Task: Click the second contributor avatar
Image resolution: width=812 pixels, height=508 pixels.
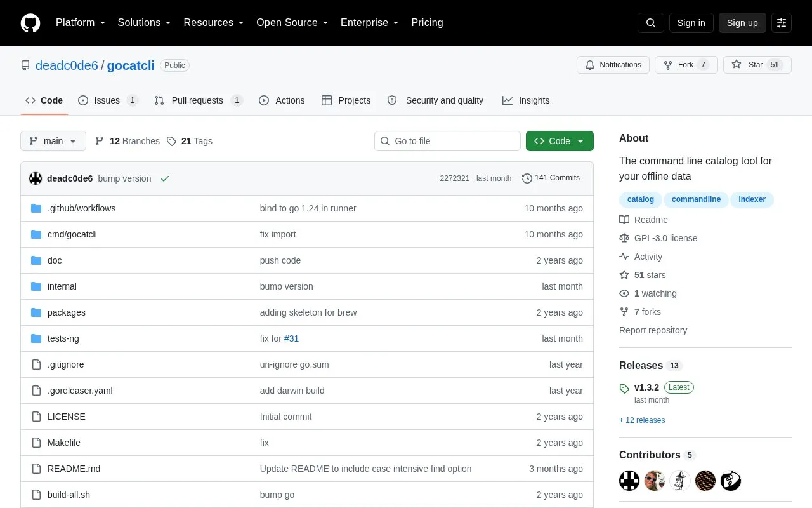Action: click(x=655, y=481)
